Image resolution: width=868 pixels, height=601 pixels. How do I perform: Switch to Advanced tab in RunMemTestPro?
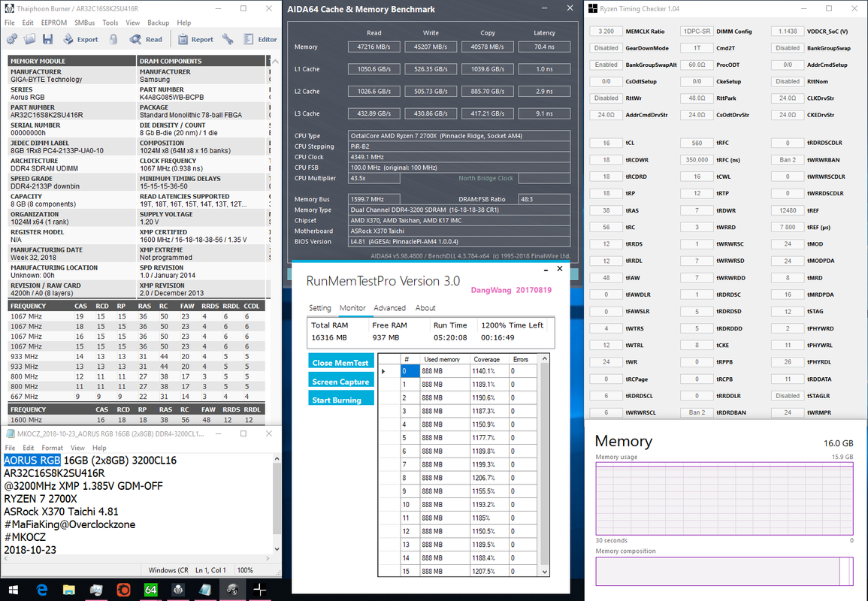pos(390,308)
